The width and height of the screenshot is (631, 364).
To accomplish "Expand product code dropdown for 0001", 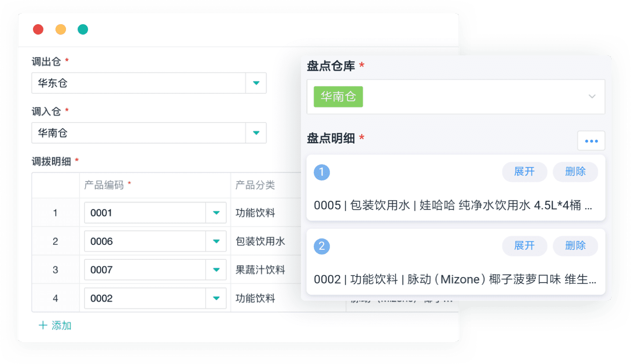I will click(x=216, y=213).
